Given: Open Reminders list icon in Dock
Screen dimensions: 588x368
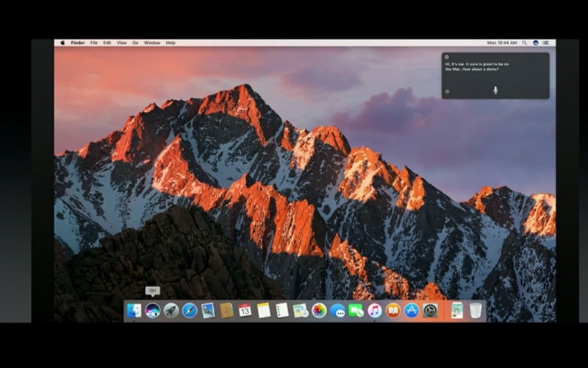Looking at the screenshot, I should click(x=282, y=311).
